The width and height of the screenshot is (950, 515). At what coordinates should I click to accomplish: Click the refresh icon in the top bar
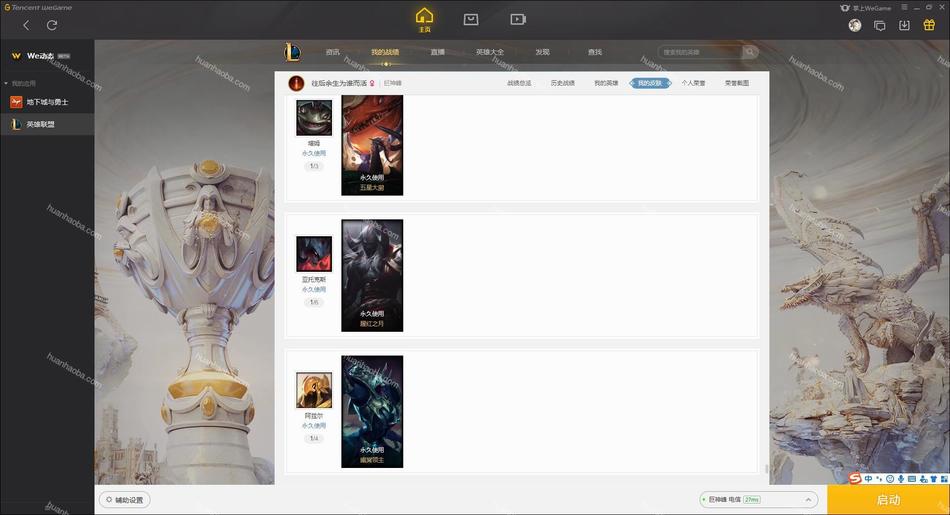[x=52, y=25]
